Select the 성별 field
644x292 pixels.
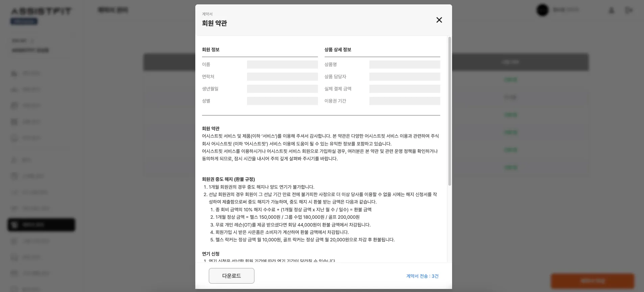point(282,101)
